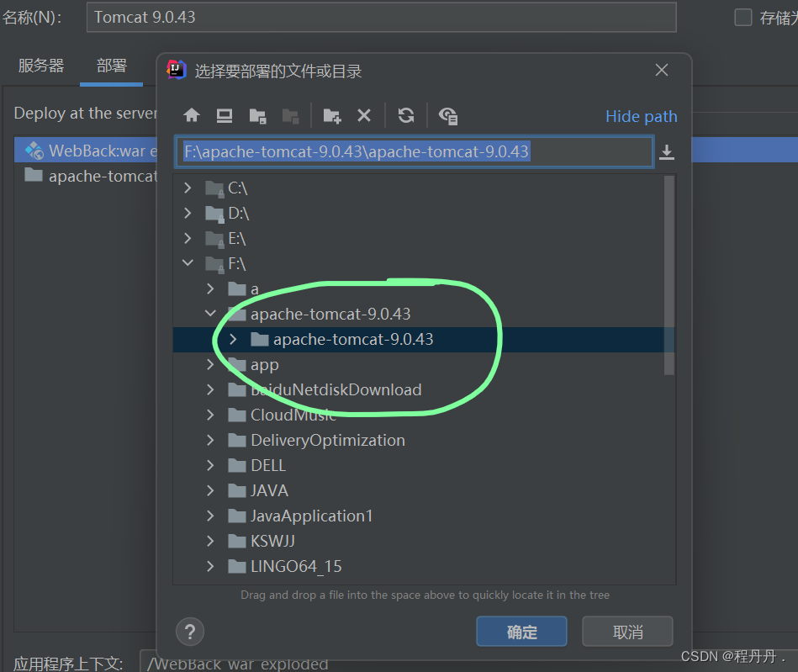Click the Hide path link
This screenshot has width=798, height=672.
pos(642,116)
